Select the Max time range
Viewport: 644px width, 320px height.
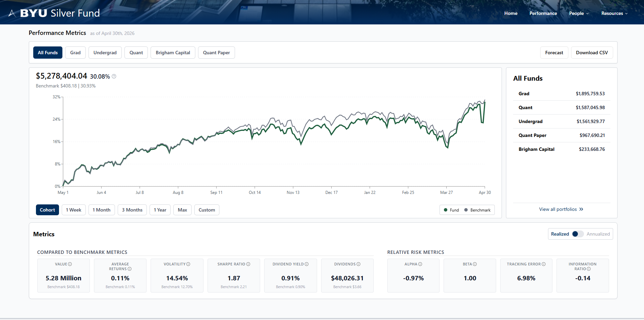pos(182,210)
